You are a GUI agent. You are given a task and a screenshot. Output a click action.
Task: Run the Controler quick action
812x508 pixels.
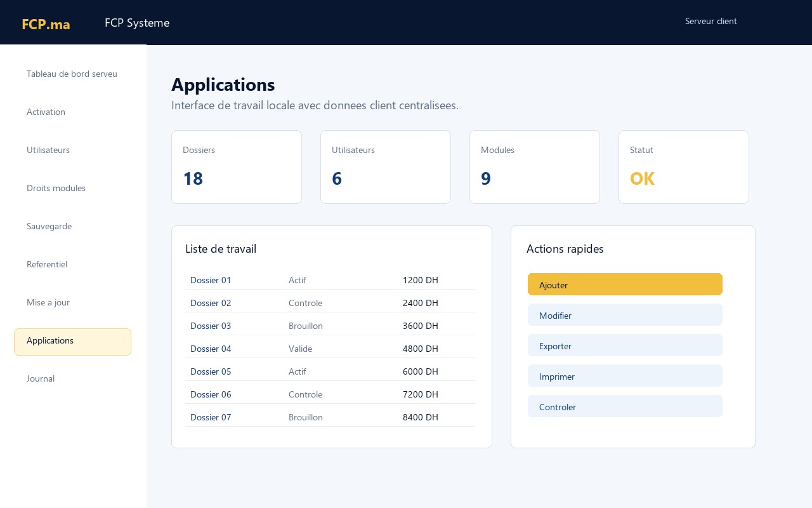(x=625, y=406)
